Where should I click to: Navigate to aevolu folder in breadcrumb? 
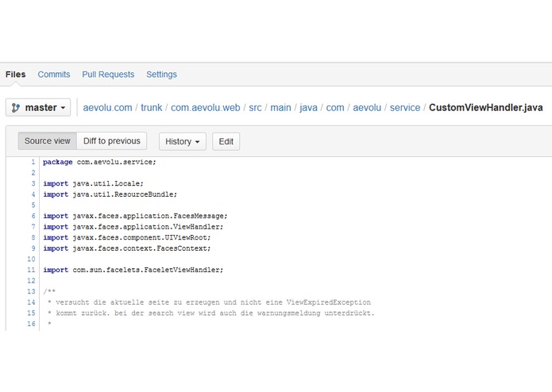(x=367, y=108)
